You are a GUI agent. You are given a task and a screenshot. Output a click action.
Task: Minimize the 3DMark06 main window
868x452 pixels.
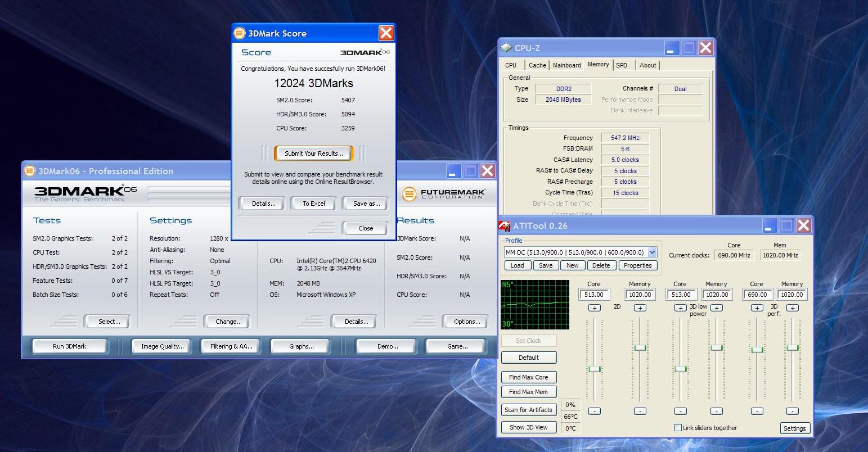[453, 171]
